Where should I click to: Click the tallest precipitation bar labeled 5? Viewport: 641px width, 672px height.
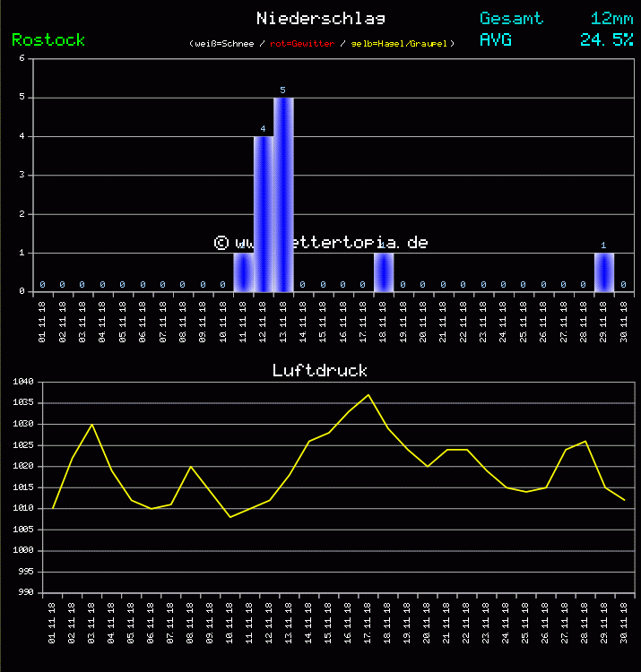(x=283, y=194)
